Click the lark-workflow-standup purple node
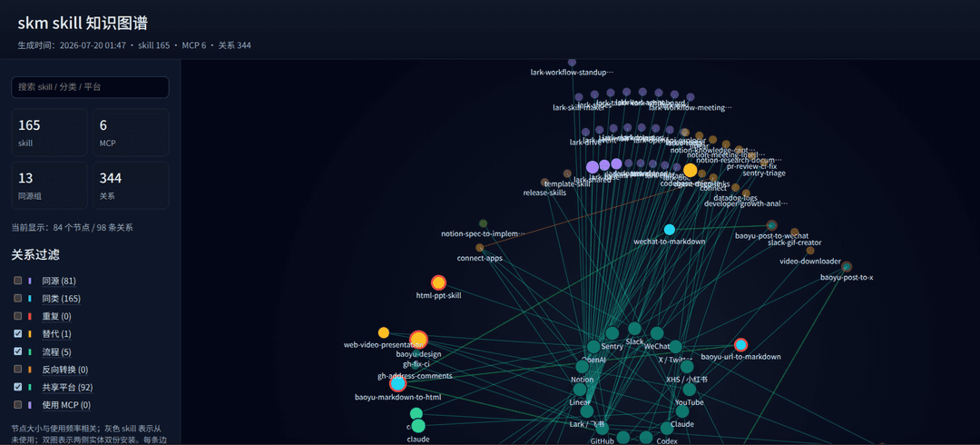This screenshot has height=445, width=980. click(x=572, y=63)
